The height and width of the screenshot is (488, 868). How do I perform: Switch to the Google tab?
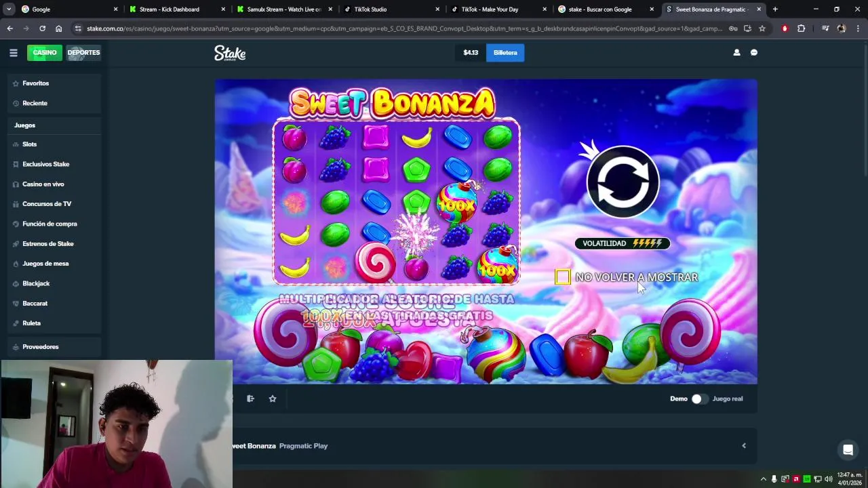click(x=68, y=9)
